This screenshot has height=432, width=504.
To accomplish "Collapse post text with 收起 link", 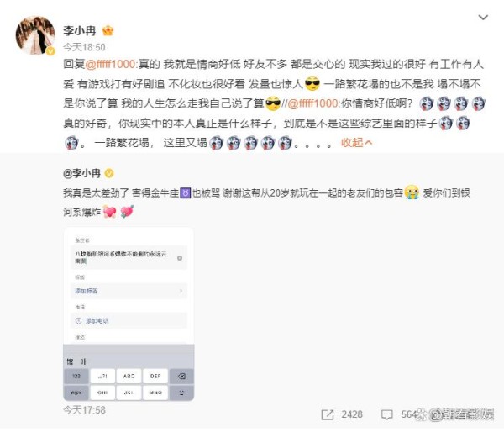I will (356, 142).
